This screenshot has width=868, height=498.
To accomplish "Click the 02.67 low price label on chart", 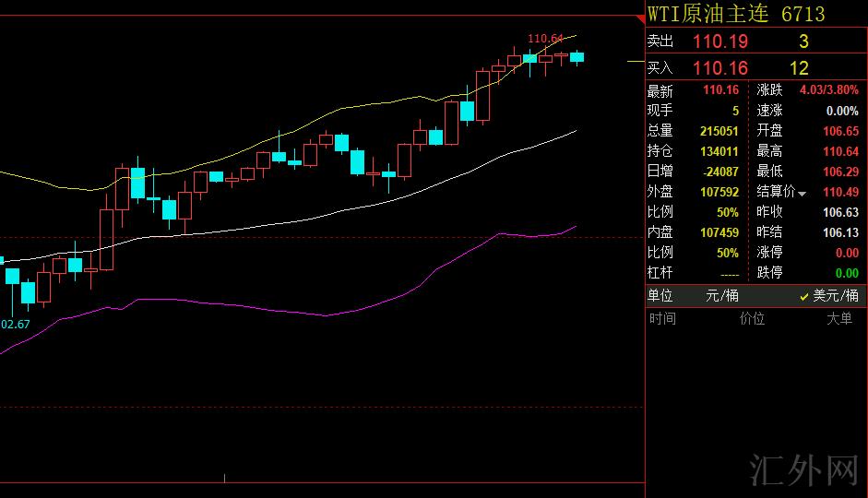I will [x=16, y=324].
